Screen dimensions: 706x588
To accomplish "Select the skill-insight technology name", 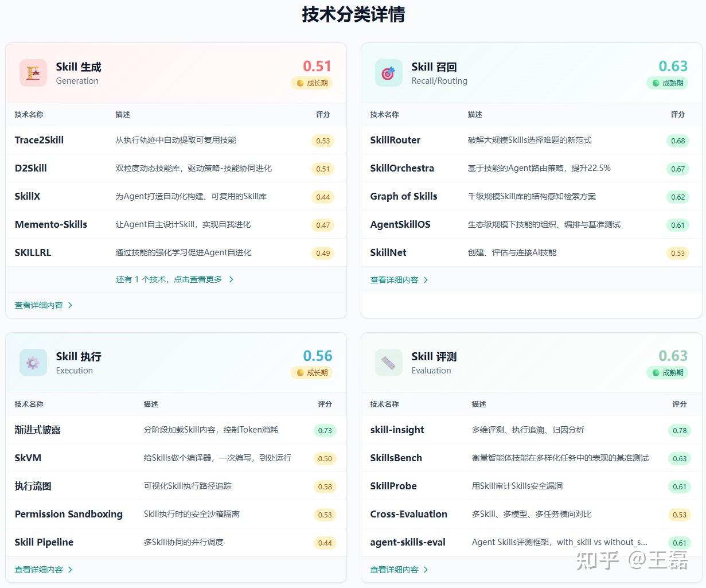I will [x=397, y=430].
